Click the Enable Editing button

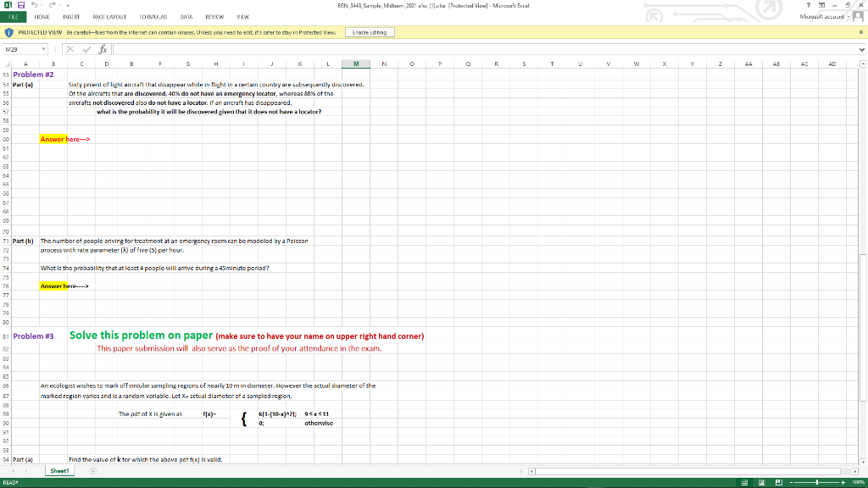[369, 31]
